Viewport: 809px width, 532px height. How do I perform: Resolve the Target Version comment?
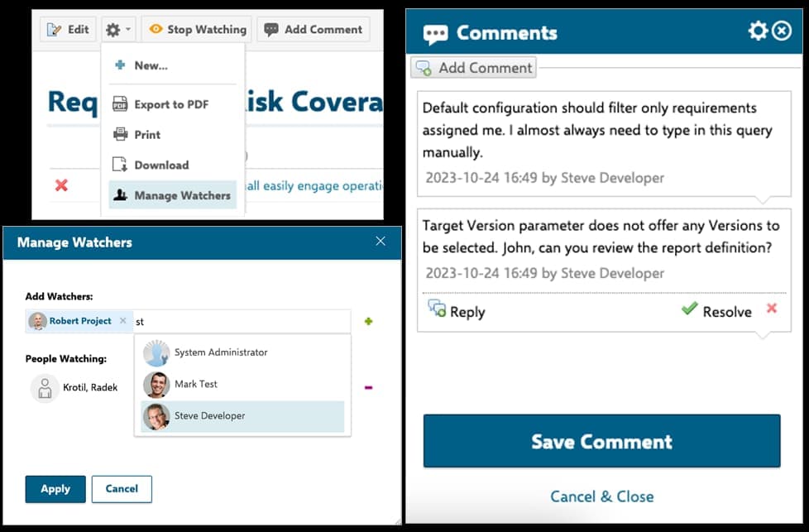[716, 311]
